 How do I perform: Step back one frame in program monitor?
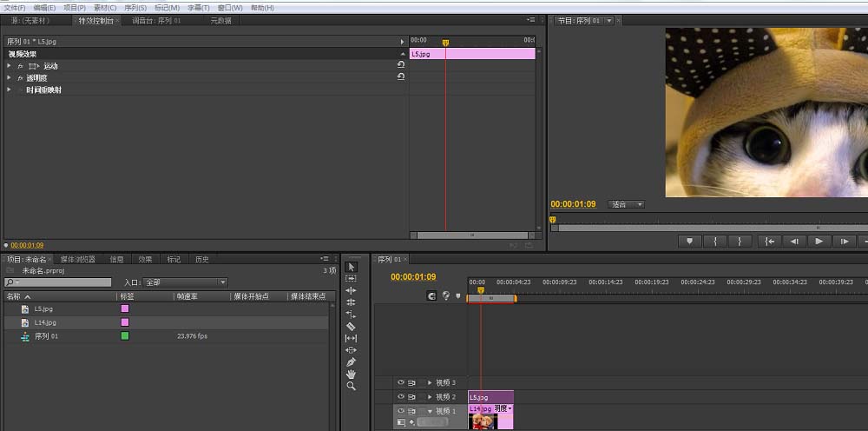(794, 241)
